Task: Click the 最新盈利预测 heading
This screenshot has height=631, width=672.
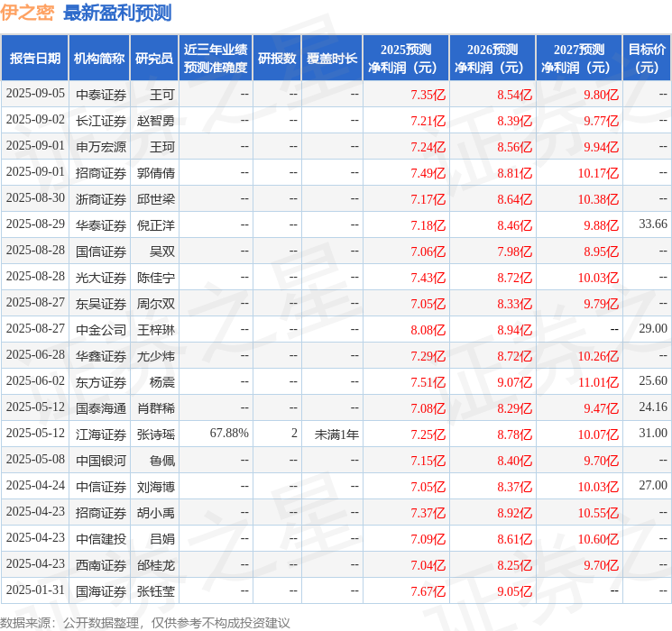Action: pos(117,13)
